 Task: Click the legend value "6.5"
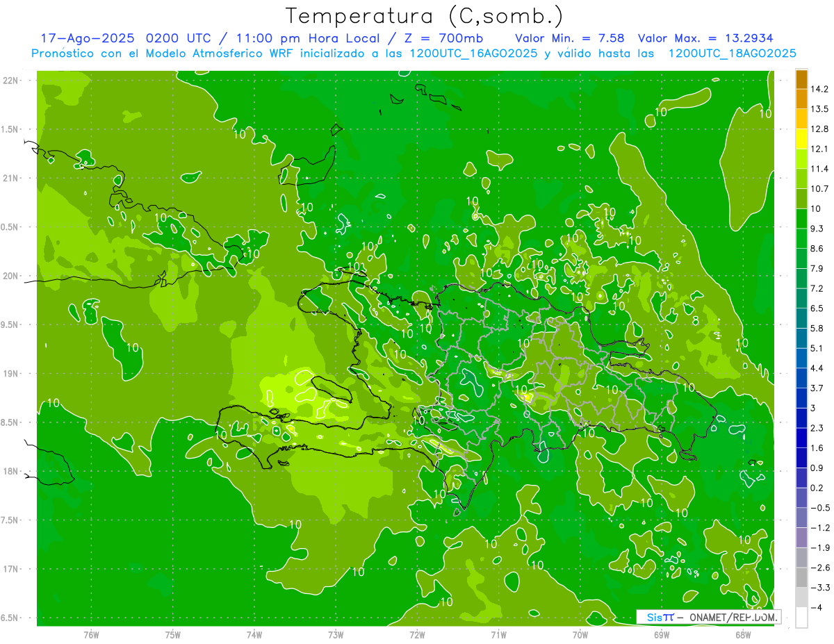(x=817, y=308)
